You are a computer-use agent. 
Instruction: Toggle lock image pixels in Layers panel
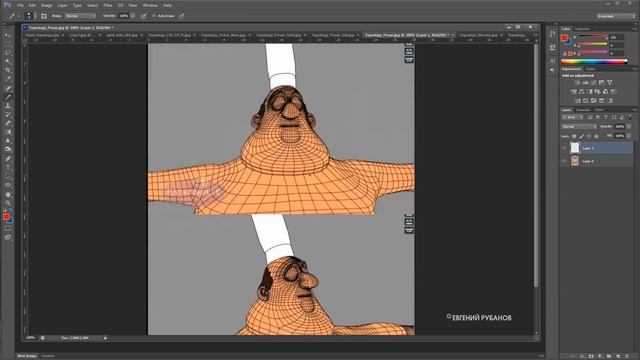pos(582,136)
